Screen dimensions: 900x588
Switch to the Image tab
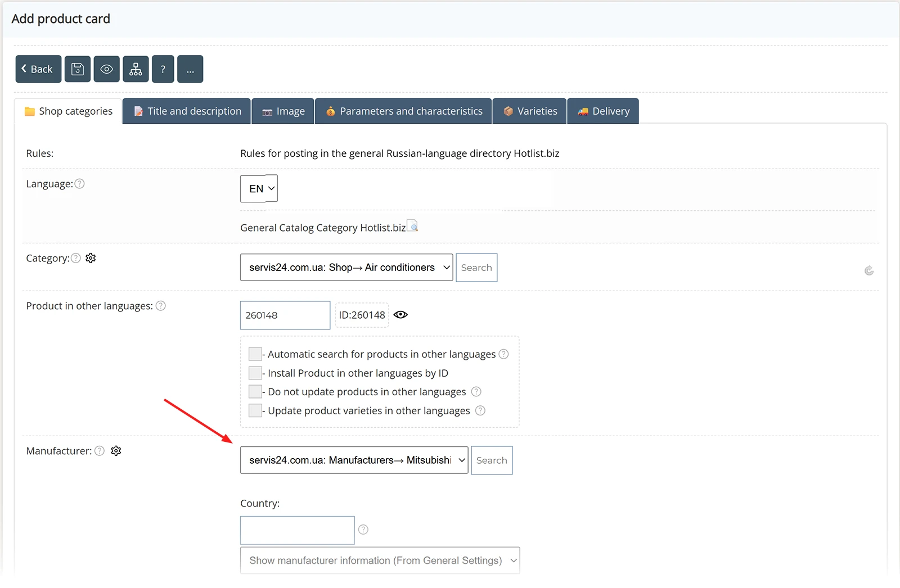[283, 111]
